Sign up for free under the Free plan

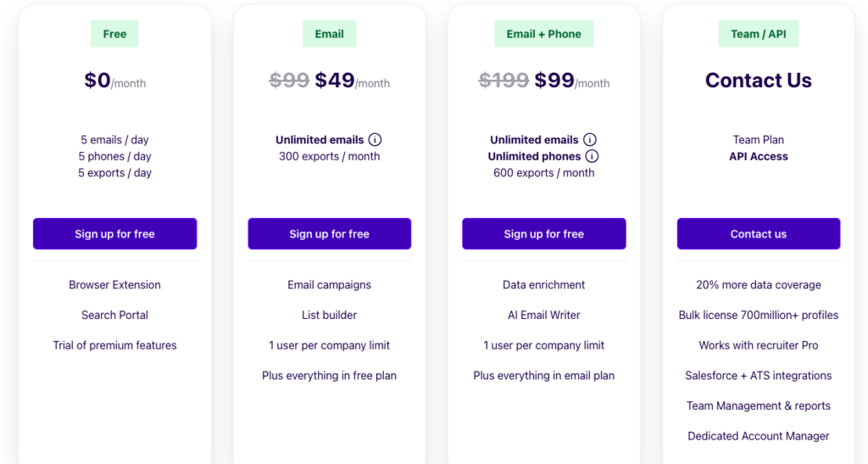pyautogui.click(x=114, y=234)
